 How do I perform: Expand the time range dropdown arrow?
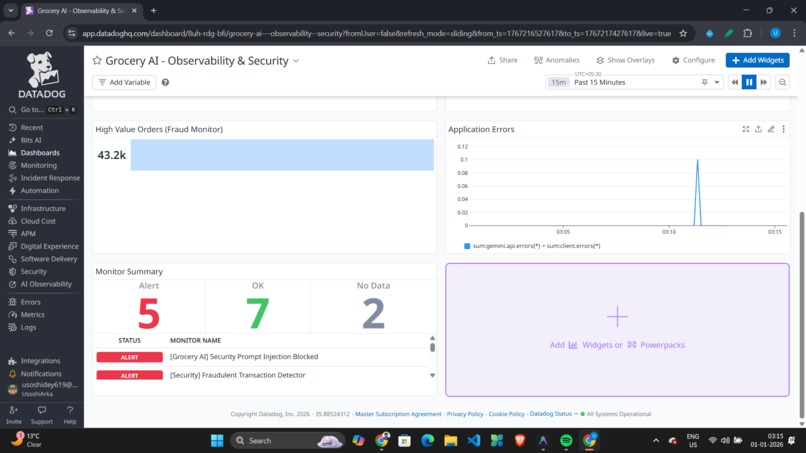point(717,82)
